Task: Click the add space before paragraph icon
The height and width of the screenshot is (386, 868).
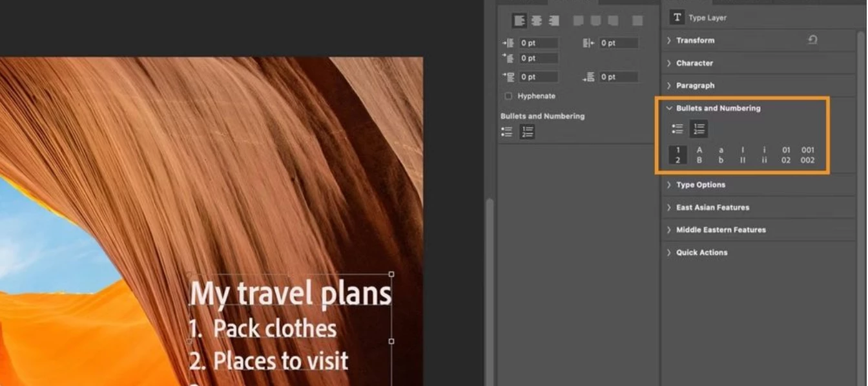Action: (x=508, y=77)
